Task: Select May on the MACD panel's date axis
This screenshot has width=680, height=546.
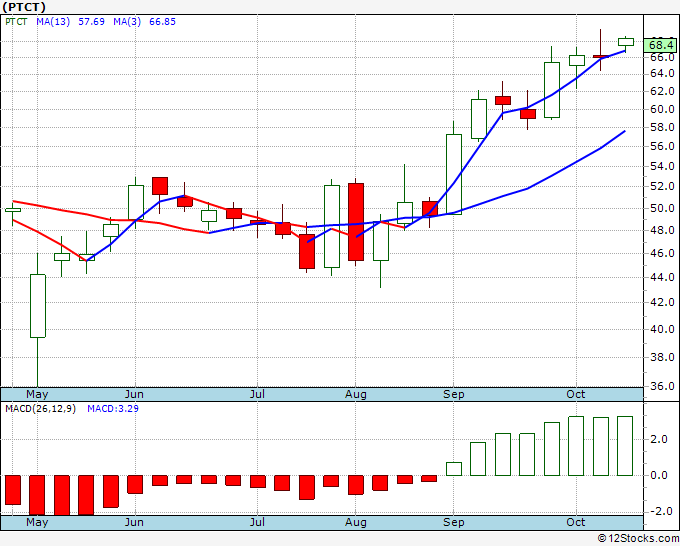Action: coord(37,523)
